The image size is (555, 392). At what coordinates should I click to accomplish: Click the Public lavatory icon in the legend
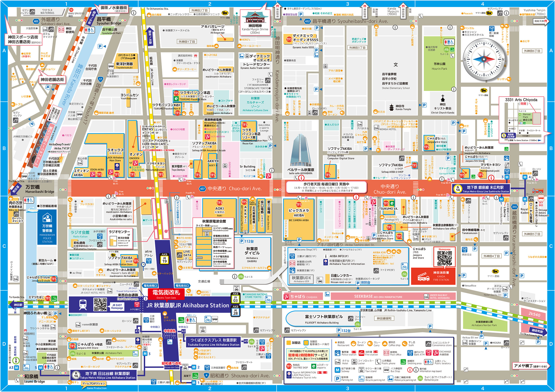(x=428, y=362)
